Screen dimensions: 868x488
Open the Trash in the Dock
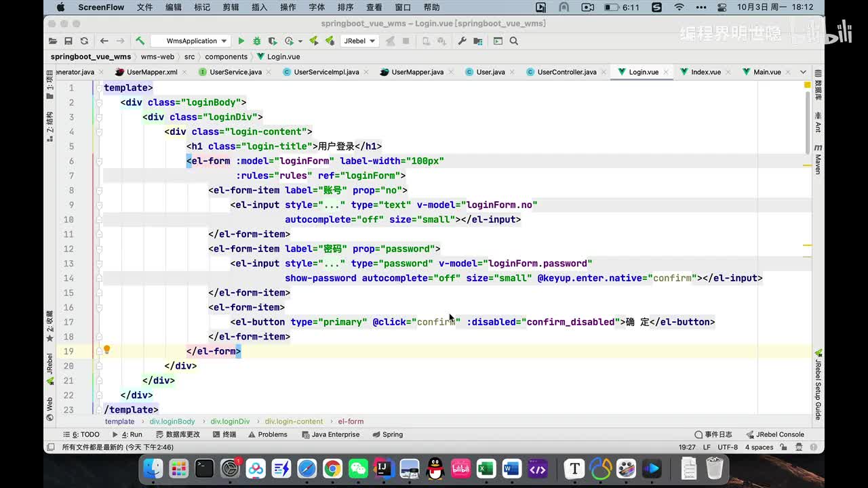(x=715, y=468)
